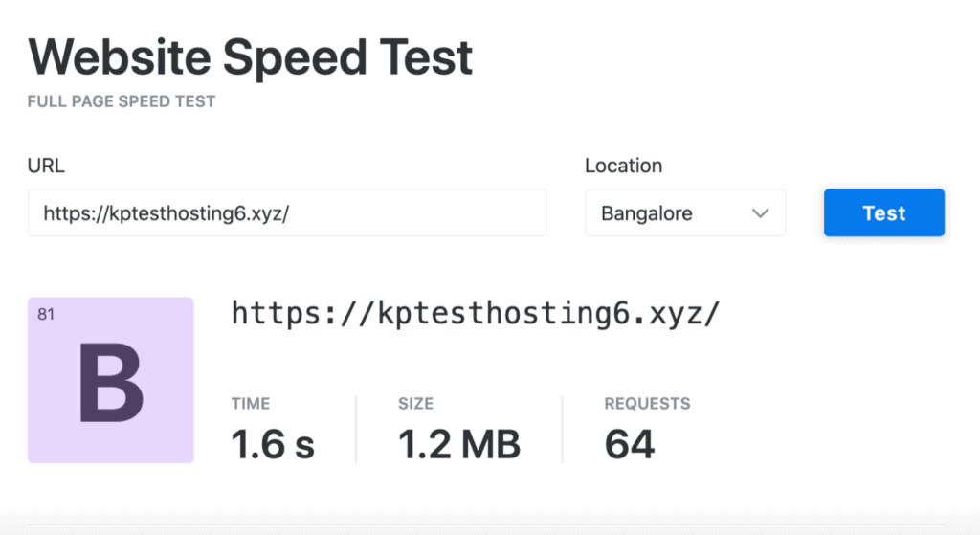Focus the URL input field
Screen dimensions: 980x535
click(x=287, y=212)
